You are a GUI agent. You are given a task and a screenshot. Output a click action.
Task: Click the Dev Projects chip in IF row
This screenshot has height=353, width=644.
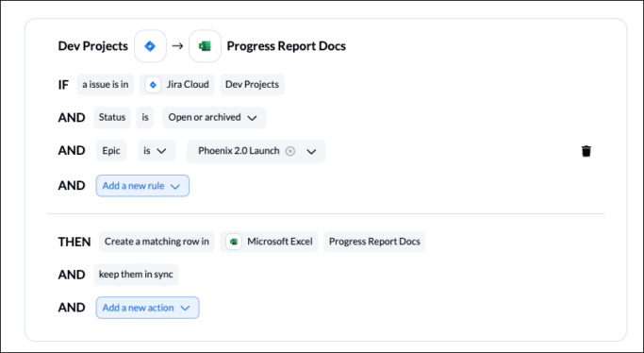coord(252,85)
